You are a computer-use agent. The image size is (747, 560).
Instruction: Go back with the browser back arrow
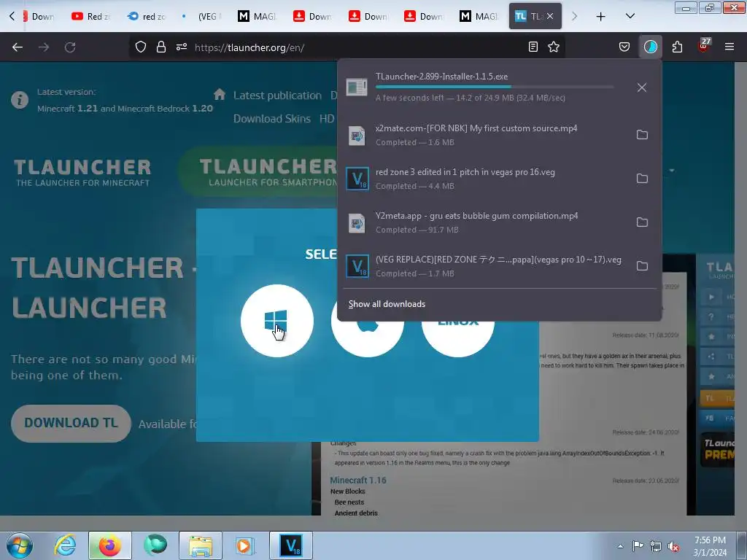[x=18, y=47]
